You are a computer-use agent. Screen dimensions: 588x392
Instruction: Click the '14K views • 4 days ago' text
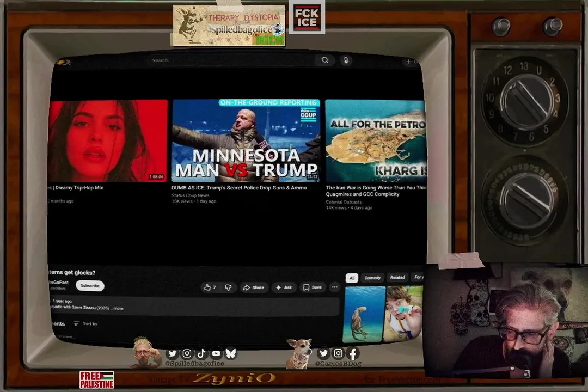click(x=349, y=208)
